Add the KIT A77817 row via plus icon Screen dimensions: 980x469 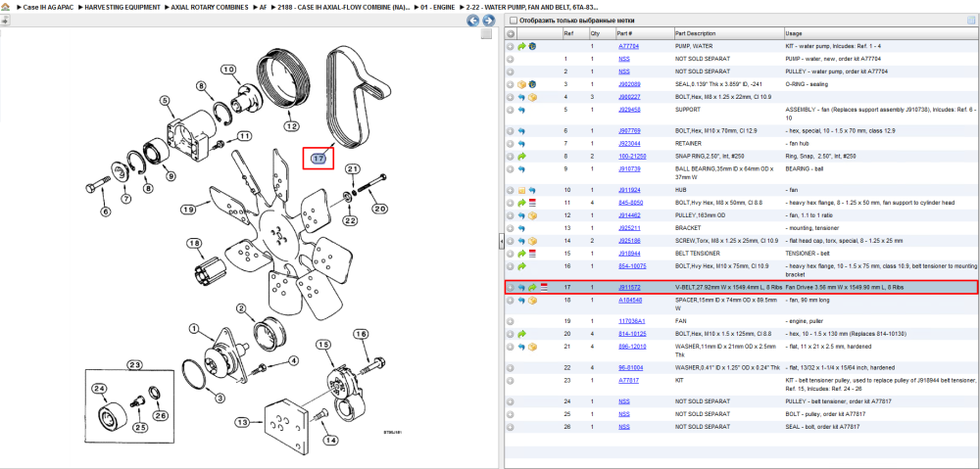click(510, 380)
